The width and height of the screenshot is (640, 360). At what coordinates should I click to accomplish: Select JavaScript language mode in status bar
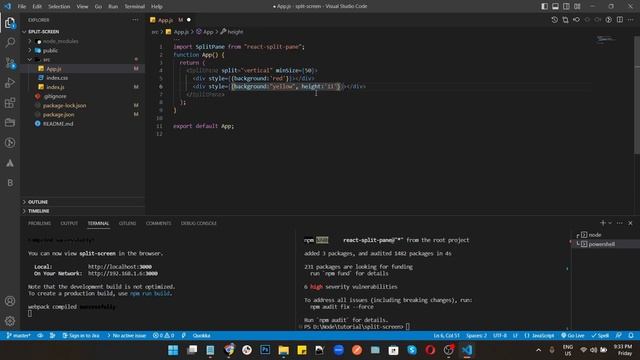click(x=539, y=336)
